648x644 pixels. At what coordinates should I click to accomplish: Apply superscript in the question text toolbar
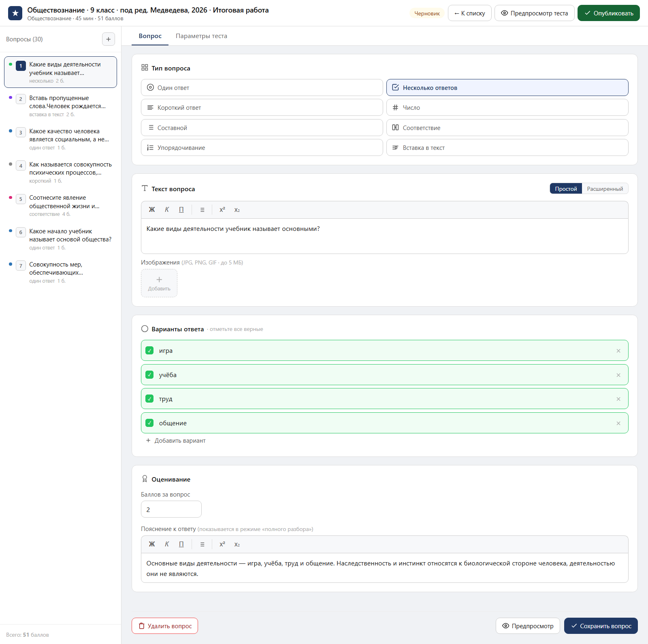tap(222, 210)
